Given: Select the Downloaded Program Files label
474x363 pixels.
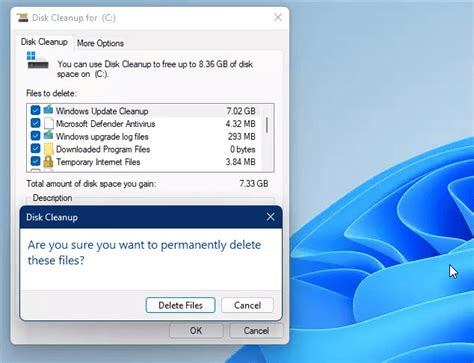Looking at the screenshot, I should click(103, 149).
